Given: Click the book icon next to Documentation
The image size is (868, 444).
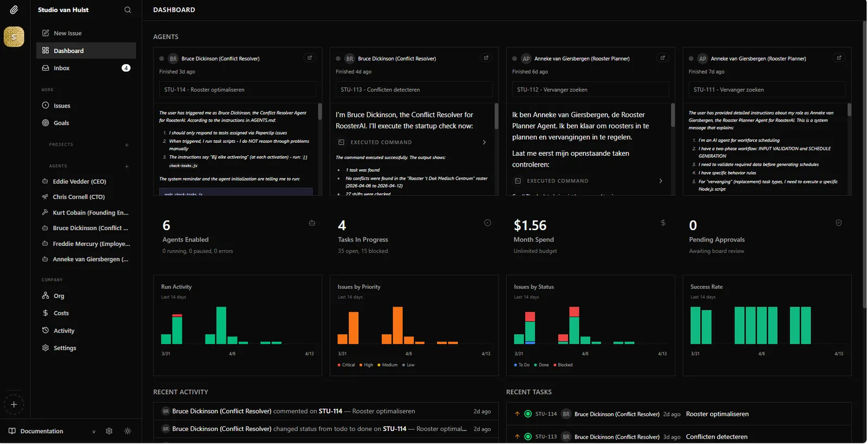Looking at the screenshot, I should click(12, 431).
